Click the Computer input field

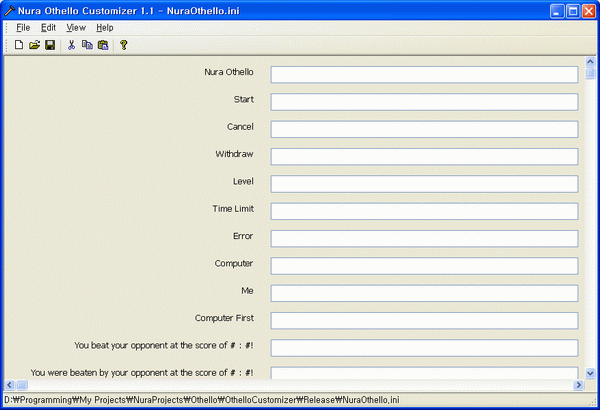point(424,266)
